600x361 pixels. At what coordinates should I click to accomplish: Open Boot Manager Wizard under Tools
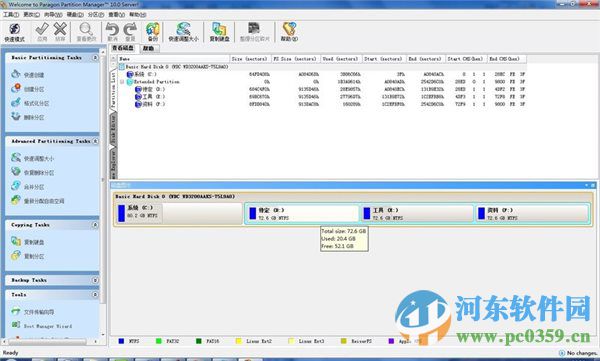pos(42,326)
